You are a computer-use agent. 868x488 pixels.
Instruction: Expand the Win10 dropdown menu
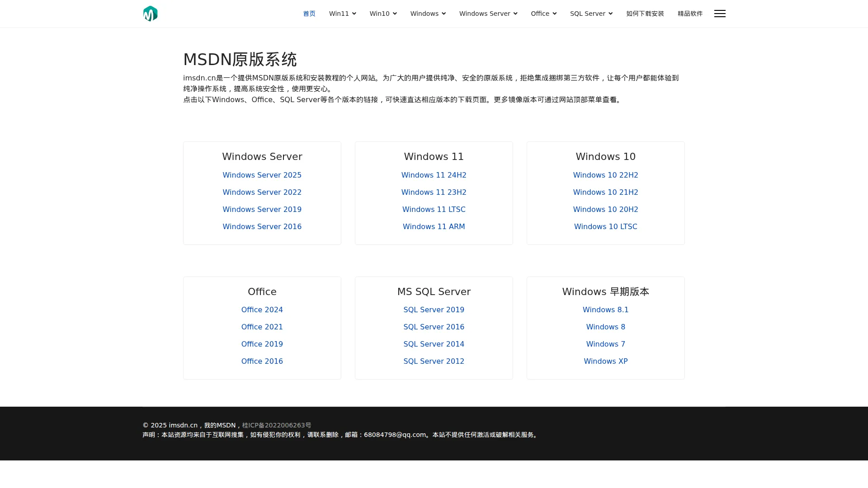(383, 14)
